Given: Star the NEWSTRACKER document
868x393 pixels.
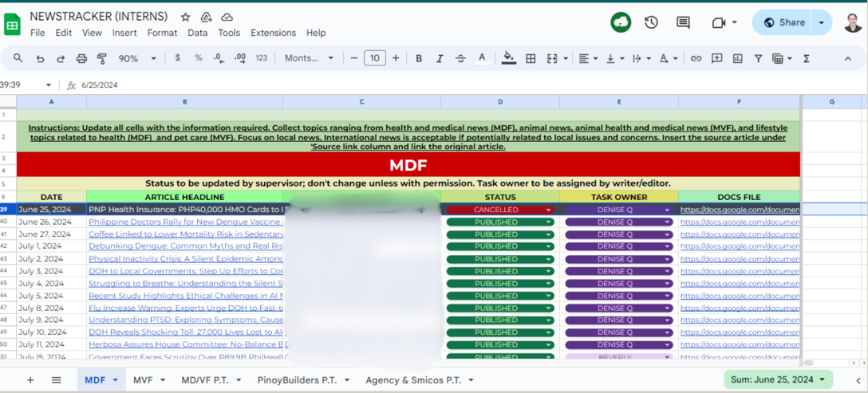Looking at the screenshot, I should click(185, 17).
